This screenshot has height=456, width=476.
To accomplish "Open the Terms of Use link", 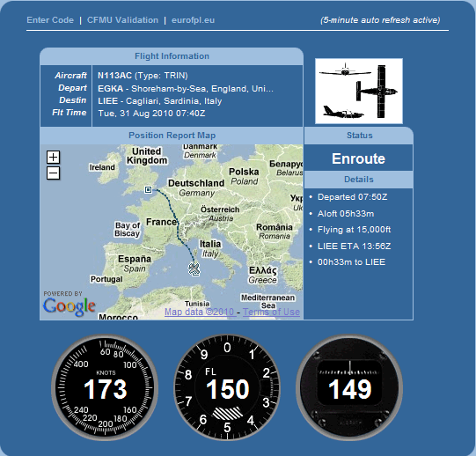I will 271,312.
